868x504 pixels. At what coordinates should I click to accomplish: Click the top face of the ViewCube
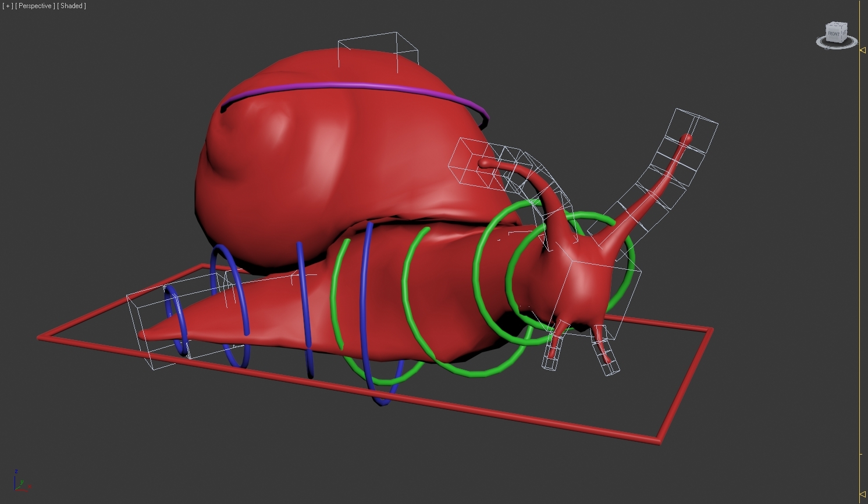point(836,24)
